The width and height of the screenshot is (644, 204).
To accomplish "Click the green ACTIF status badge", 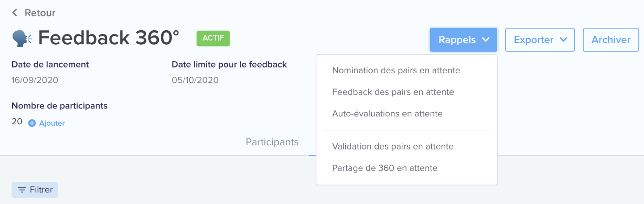I will pyautogui.click(x=213, y=38).
